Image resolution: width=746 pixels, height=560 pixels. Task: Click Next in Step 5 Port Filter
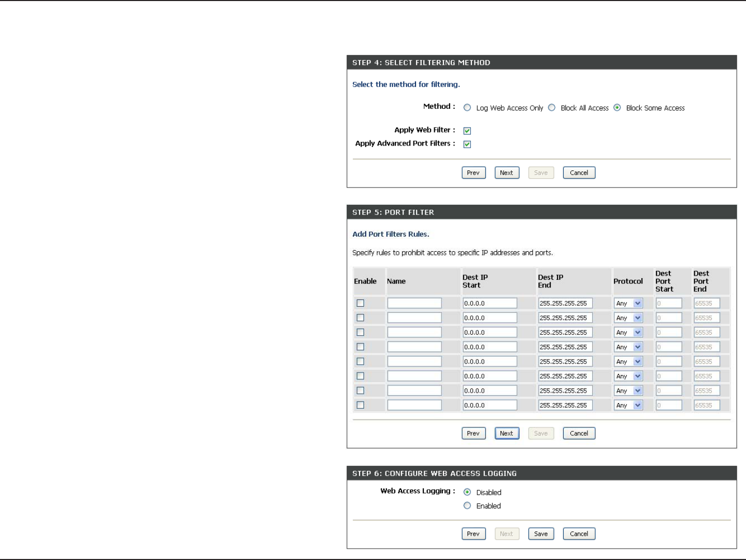(507, 433)
